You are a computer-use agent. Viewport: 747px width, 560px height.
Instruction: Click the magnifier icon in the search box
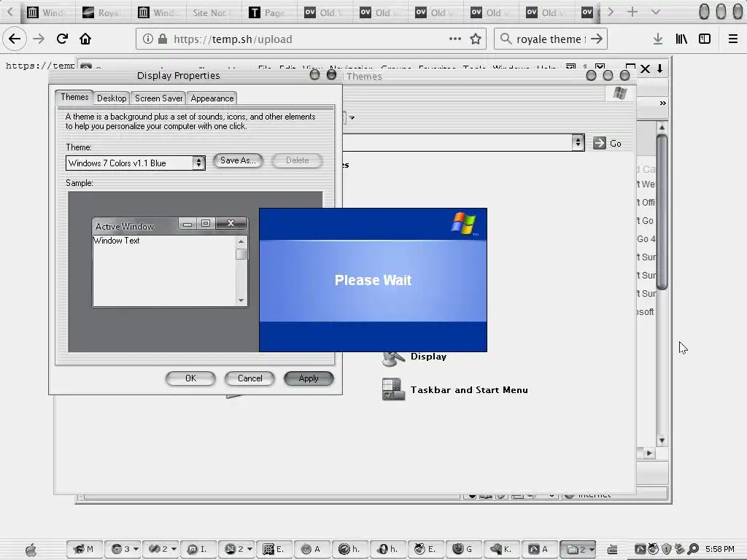pyautogui.click(x=506, y=39)
